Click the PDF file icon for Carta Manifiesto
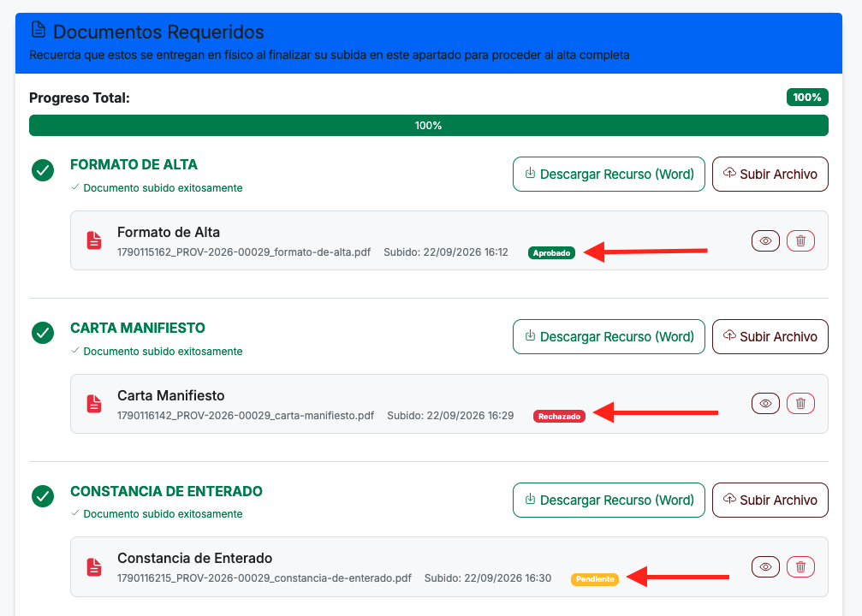Viewport: 862px width, 616px height. pyautogui.click(x=94, y=404)
